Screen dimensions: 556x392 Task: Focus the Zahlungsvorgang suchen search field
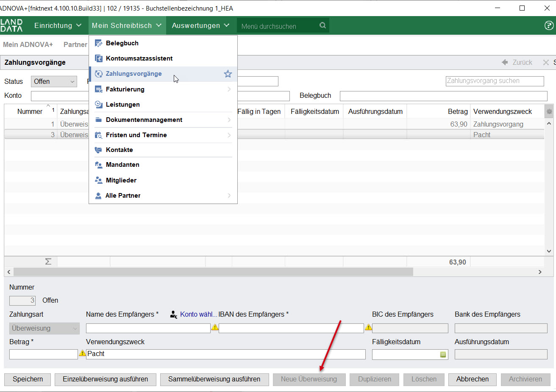[495, 81]
